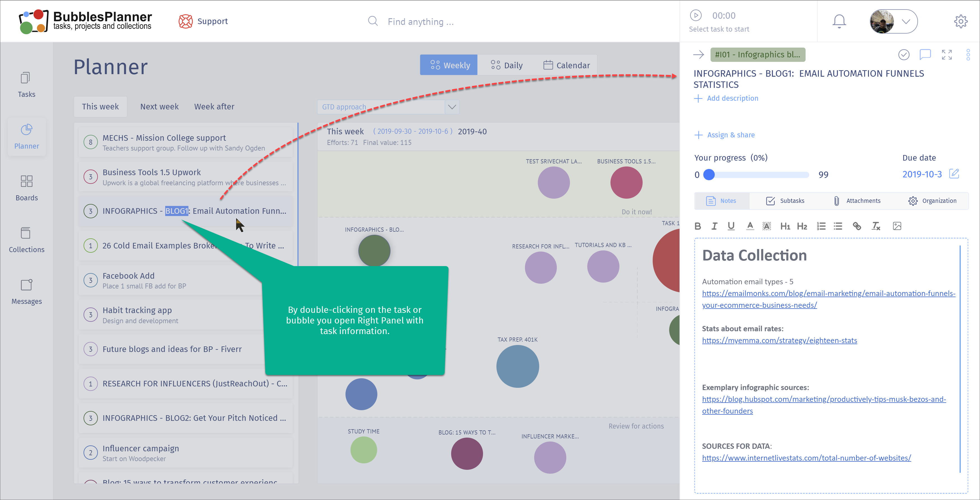This screenshot has width=980, height=500.
Task: Open Support lifebuoy link
Action: 203,21
